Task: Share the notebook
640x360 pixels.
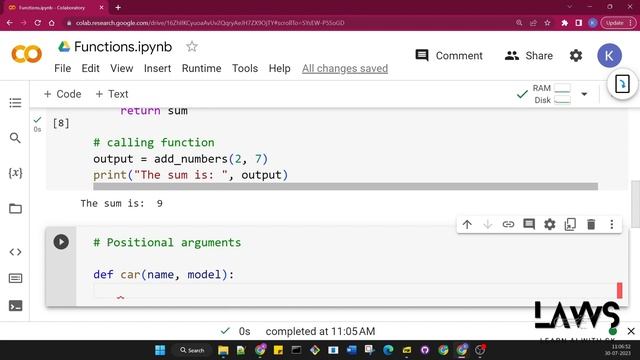Action: click(x=529, y=56)
